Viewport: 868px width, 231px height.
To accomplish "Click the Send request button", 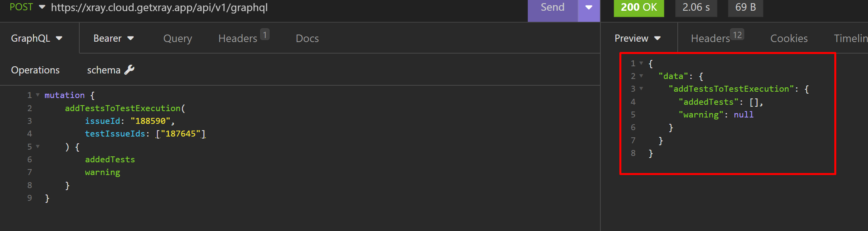I will point(552,8).
